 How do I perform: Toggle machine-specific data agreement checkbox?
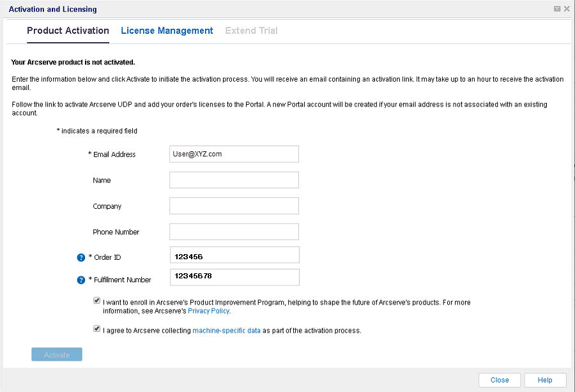tap(97, 329)
